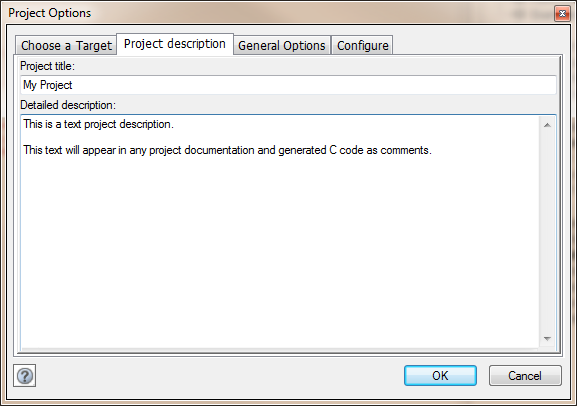Click the "Project title:" label
577x406 pixels.
47,66
